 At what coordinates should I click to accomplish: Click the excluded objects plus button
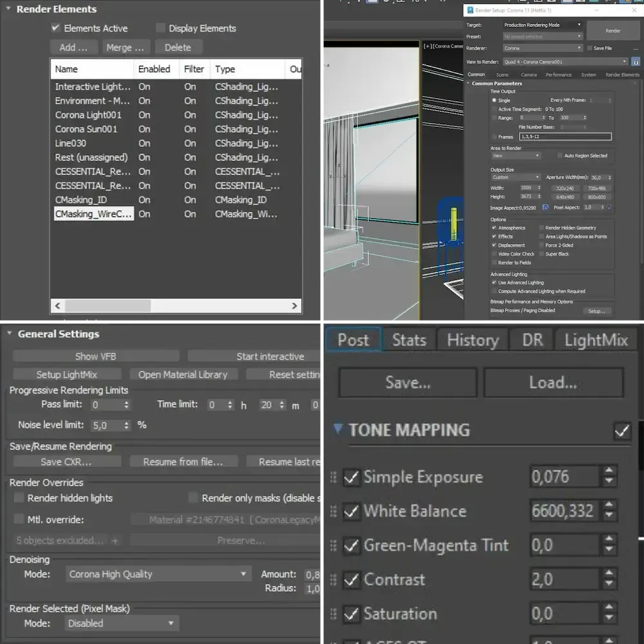(115, 540)
